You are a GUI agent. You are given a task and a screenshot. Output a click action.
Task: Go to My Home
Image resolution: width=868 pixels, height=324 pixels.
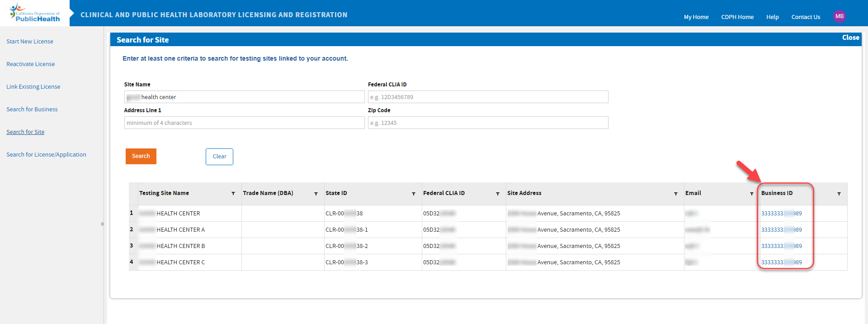tap(696, 17)
